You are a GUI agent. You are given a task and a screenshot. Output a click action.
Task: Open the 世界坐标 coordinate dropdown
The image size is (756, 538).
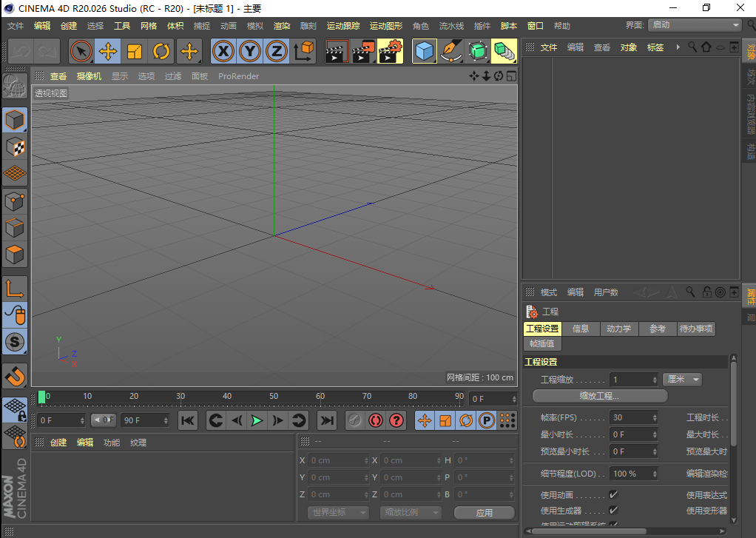338,512
